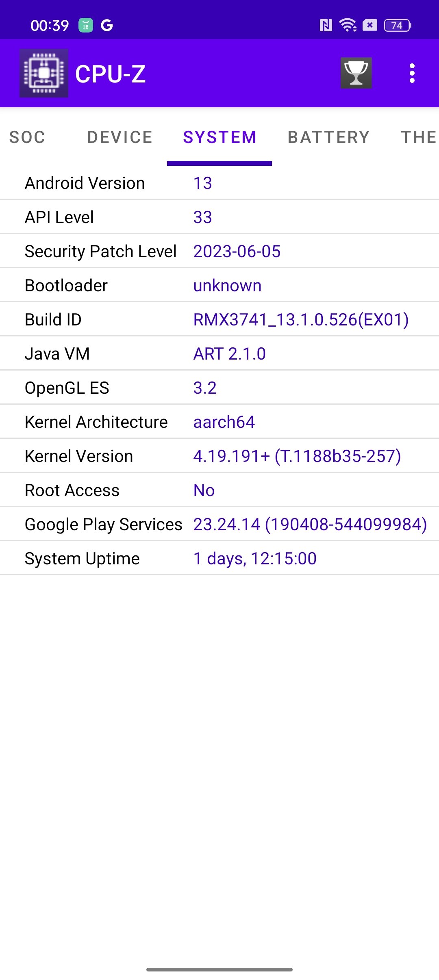Switch to the DEVICE tab
The width and height of the screenshot is (439, 980).
120,137
